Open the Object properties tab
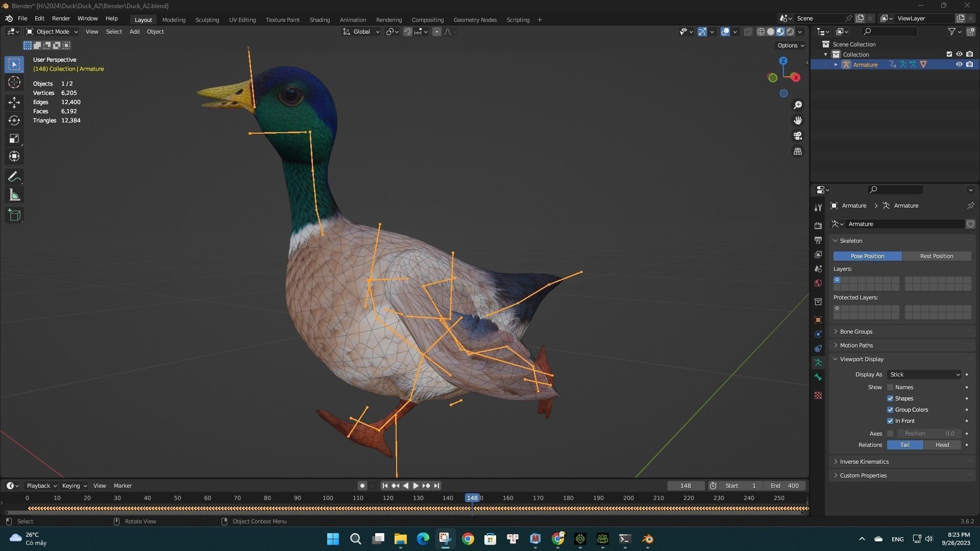The height and width of the screenshot is (551, 980). point(818,320)
